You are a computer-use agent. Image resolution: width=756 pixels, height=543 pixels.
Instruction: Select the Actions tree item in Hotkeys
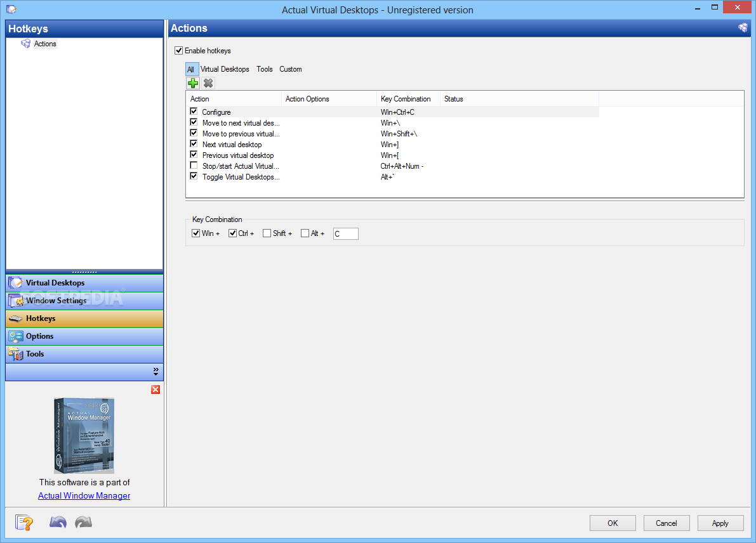coord(45,44)
